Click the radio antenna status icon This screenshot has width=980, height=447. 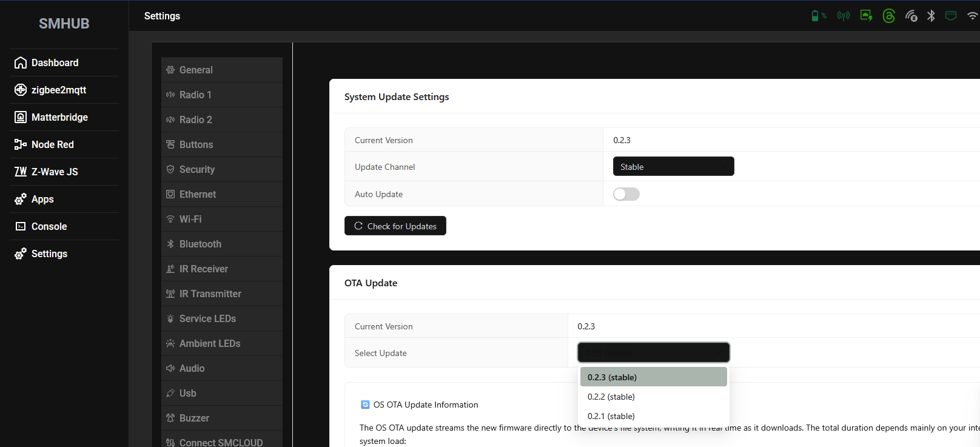843,16
